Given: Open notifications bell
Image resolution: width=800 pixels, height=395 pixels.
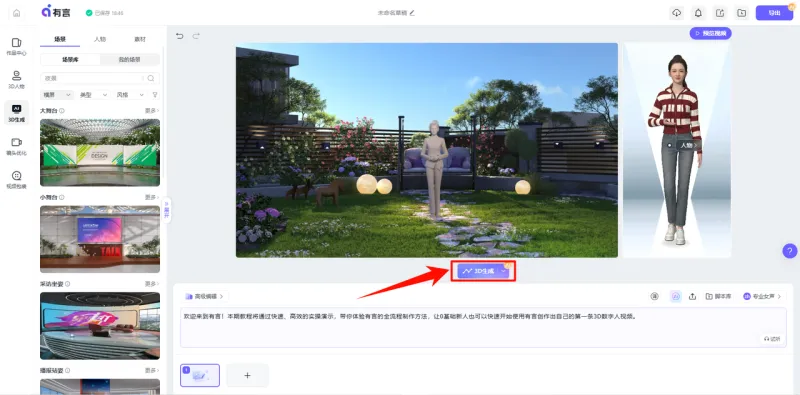Looking at the screenshot, I should pyautogui.click(x=698, y=13).
